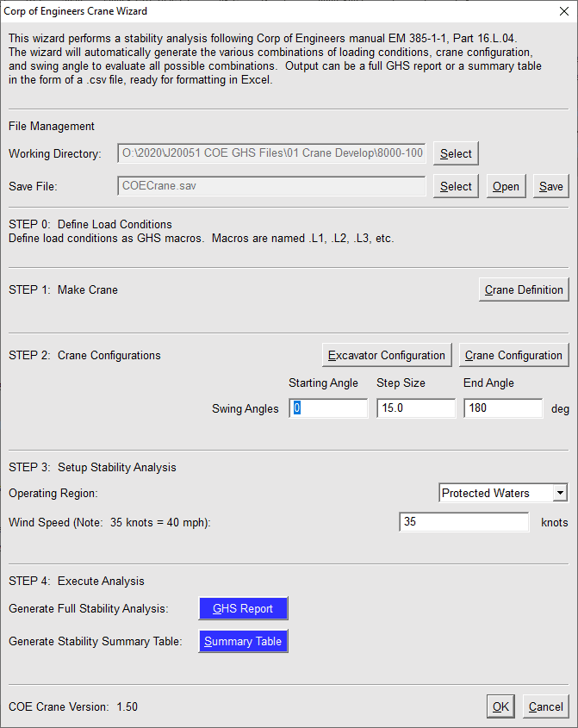Open the Crane Definition dialog
Viewport: 578px width, 728px height.
524,289
